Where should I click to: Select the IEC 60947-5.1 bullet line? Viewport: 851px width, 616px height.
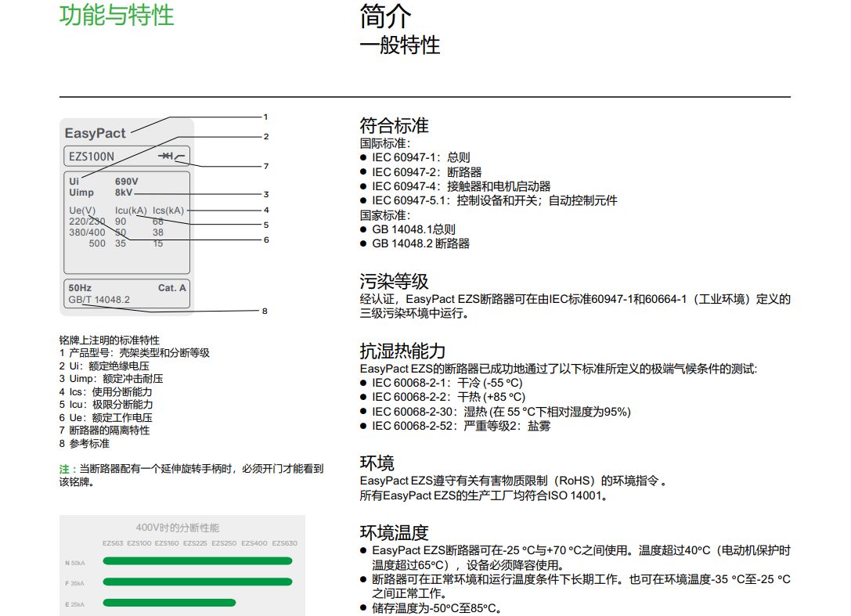click(x=489, y=201)
